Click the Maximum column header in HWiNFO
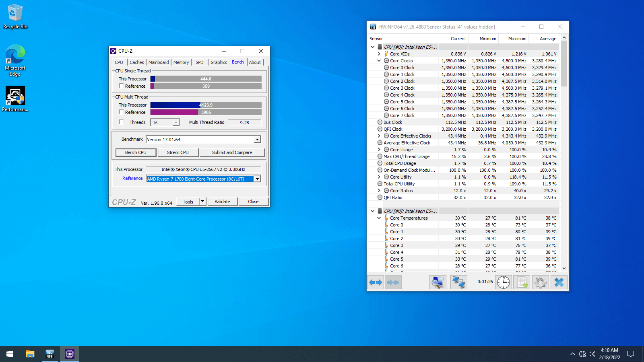The image size is (644, 362). [x=514, y=39]
